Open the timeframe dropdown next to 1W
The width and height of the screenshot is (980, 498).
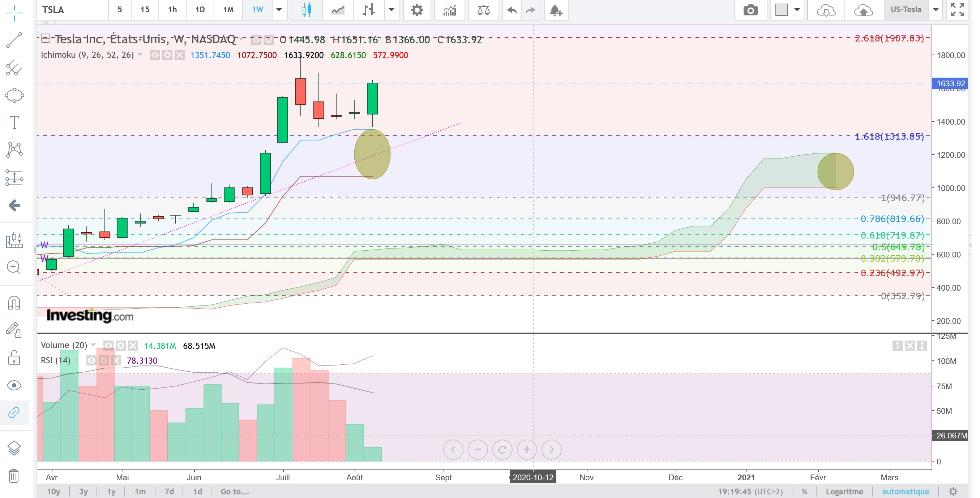click(x=279, y=10)
